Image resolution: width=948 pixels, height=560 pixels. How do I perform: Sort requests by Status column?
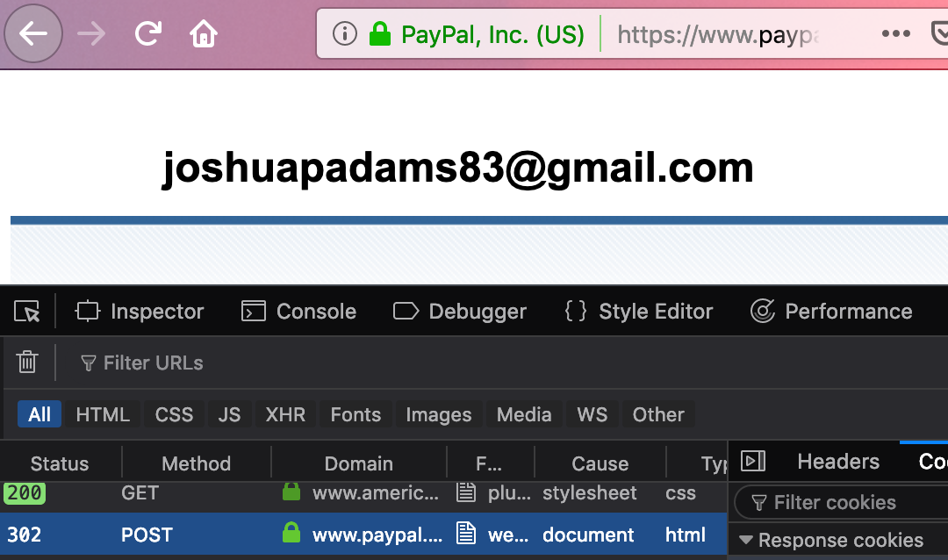(x=60, y=463)
